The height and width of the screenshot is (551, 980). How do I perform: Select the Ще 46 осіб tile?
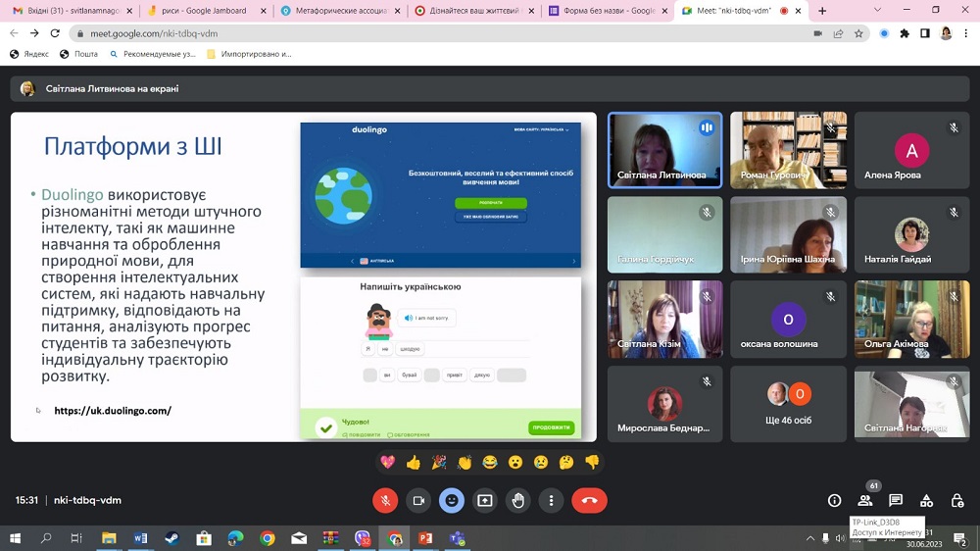[x=788, y=404]
